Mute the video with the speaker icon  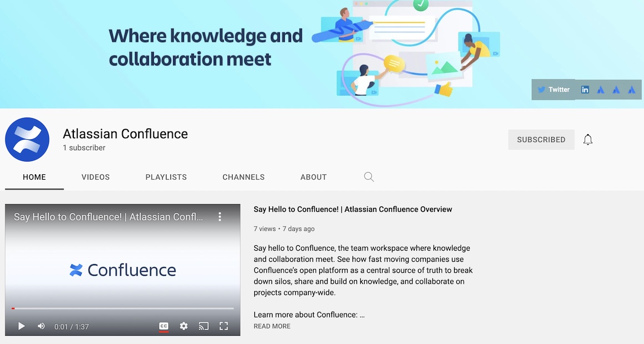[41, 326]
